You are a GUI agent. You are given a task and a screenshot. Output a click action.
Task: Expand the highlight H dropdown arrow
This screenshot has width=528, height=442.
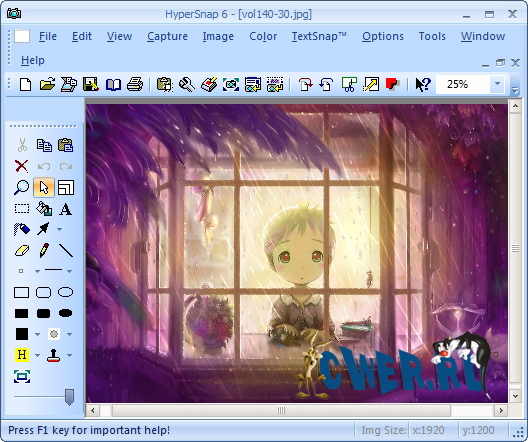37,355
